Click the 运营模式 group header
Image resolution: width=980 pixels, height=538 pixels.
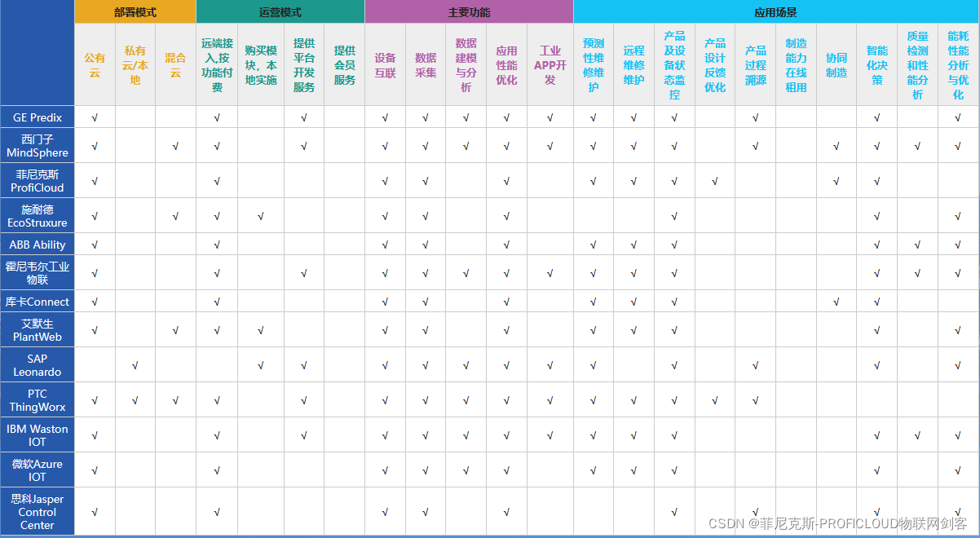click(280, 12)
